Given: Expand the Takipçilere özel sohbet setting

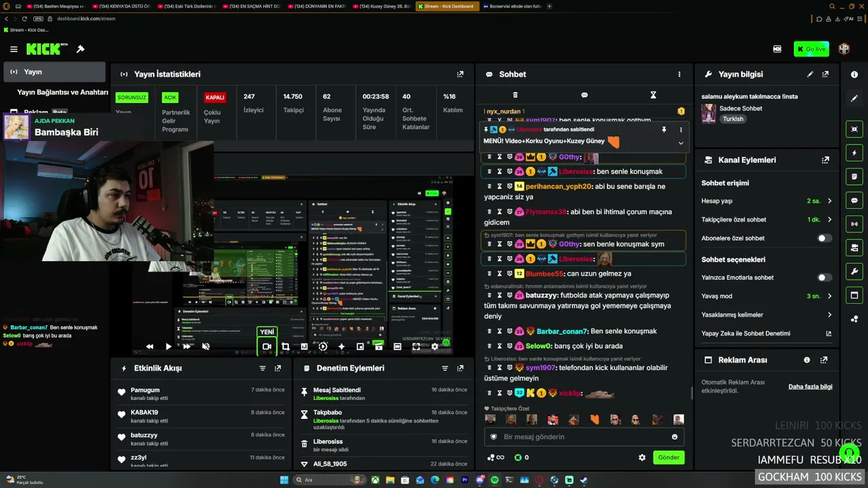Looking at the screenshot, I should 829,220.
